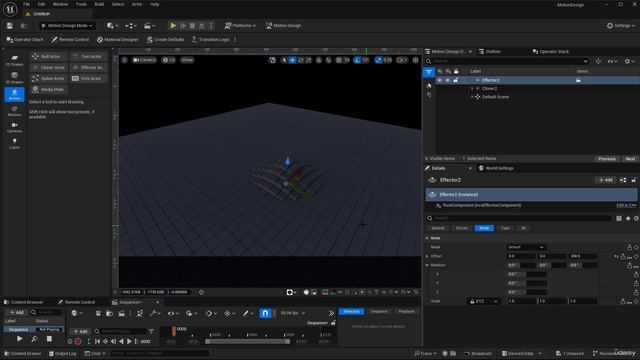Click the Edit in C++ link

627,205
